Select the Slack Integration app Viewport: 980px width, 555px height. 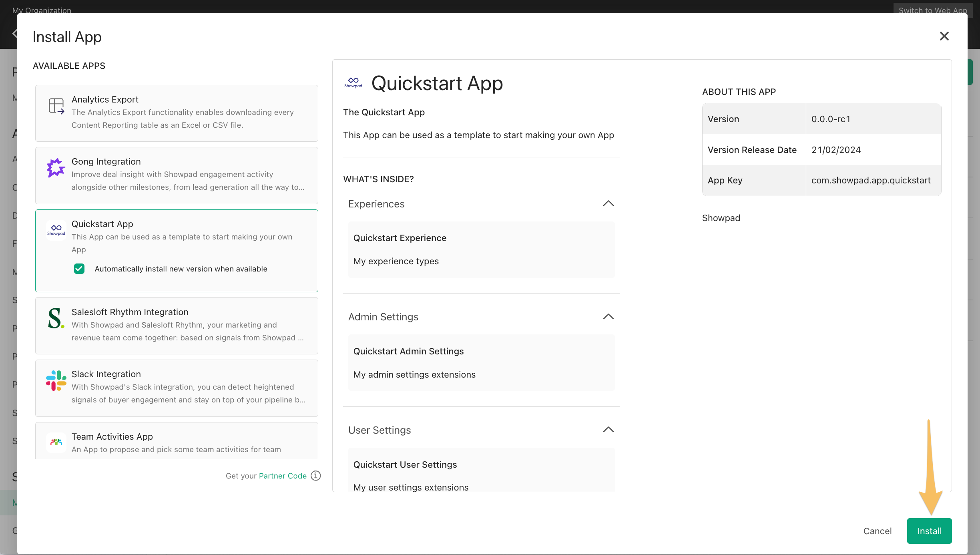click(177, 388)
